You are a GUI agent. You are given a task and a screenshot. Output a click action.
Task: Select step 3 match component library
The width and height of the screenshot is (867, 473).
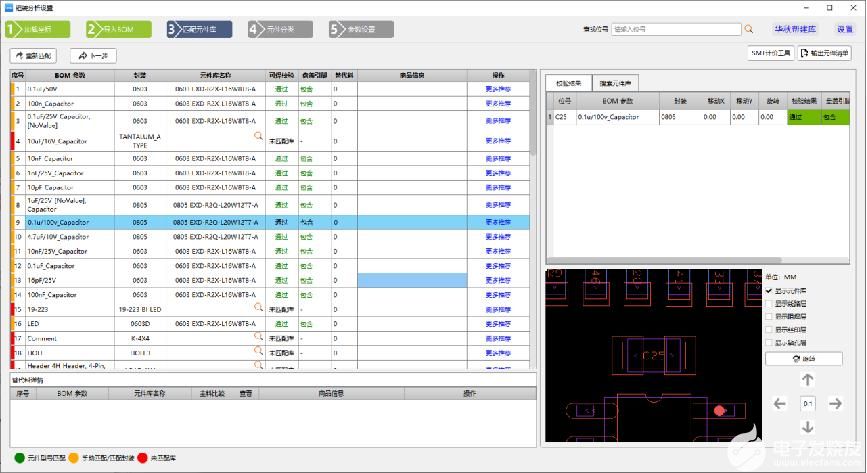click(x=200, y=29)
